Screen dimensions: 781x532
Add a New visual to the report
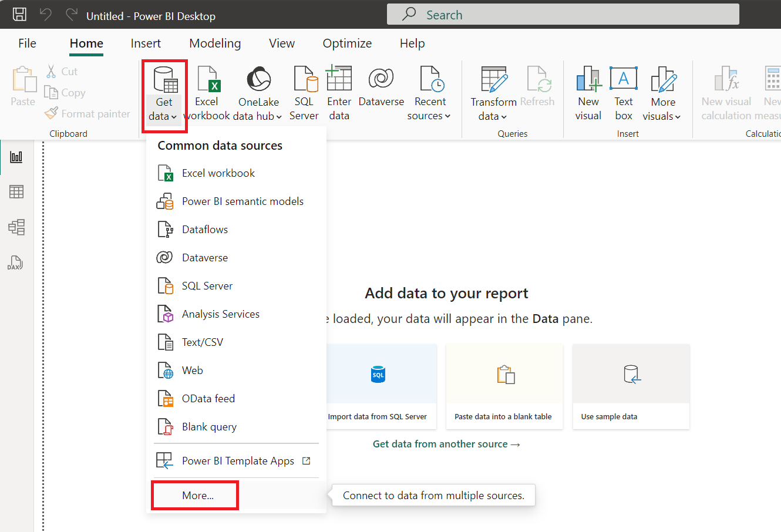click(x=588, y=91)
